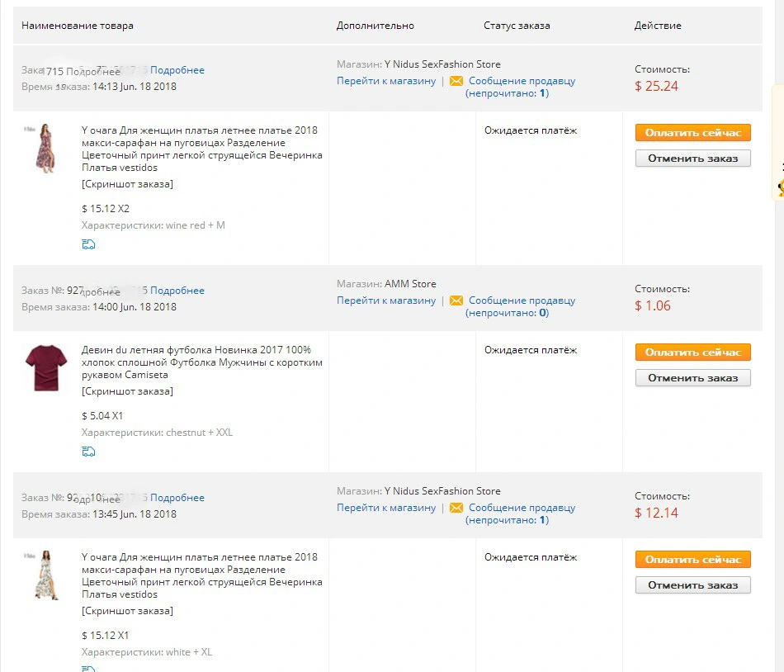The image size is (784, 672).
Task: Pay now for the $25.24 order
Action: (693, 132)
